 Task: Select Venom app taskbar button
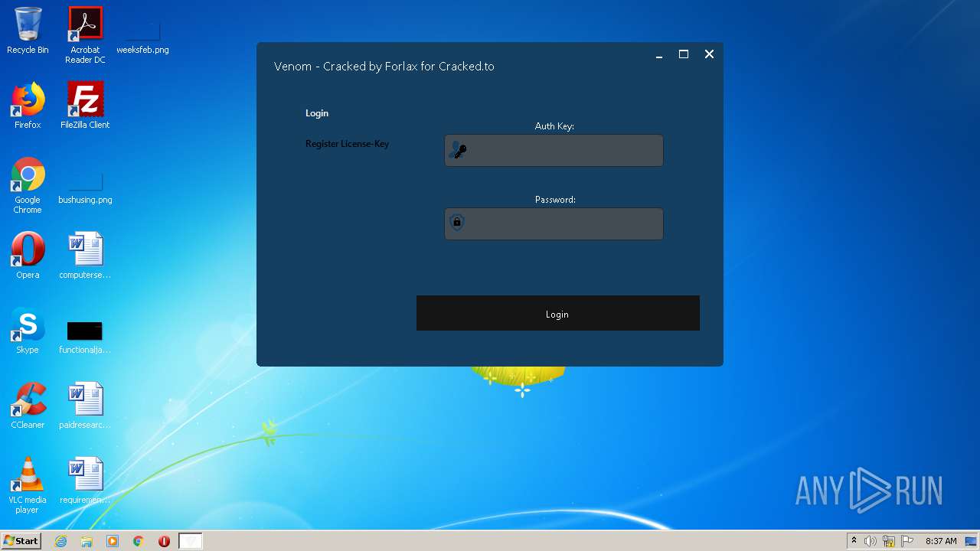[x=191, y=541]
